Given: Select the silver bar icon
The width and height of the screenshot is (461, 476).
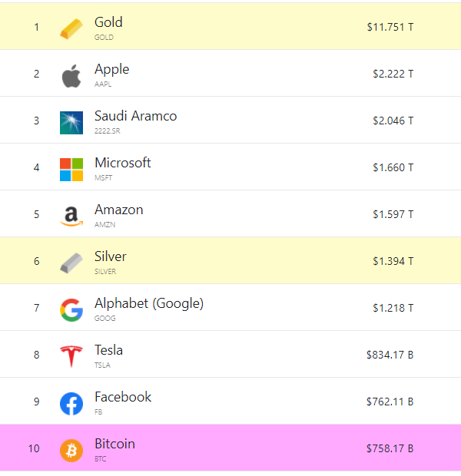Looking at the screenshot, I should 71,263.
